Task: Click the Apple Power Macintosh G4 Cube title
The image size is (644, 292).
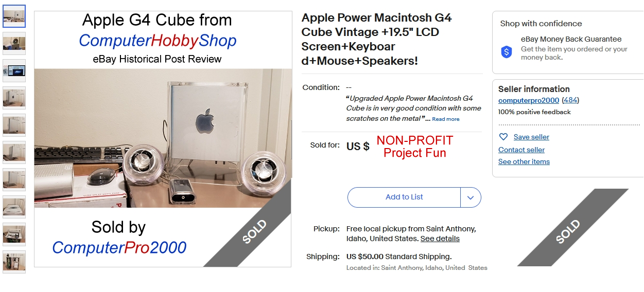Action: click(x=376, y=40)
